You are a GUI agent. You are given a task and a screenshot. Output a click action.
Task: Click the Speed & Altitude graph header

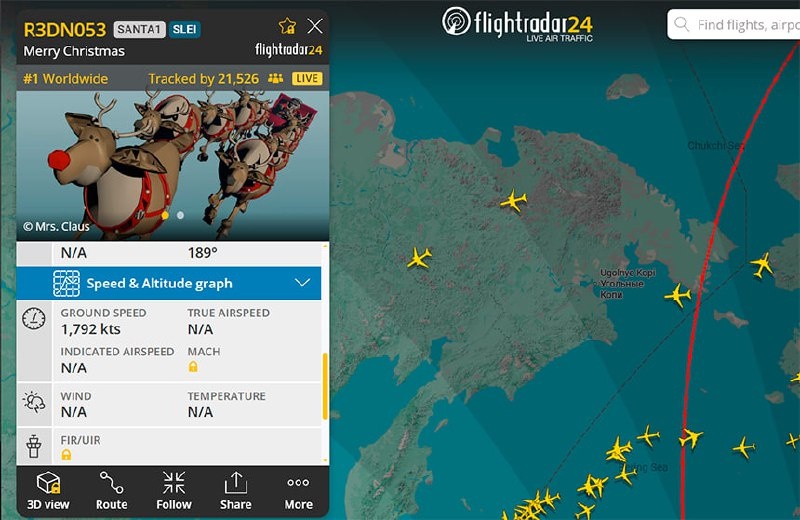click(x=169, y=283)
